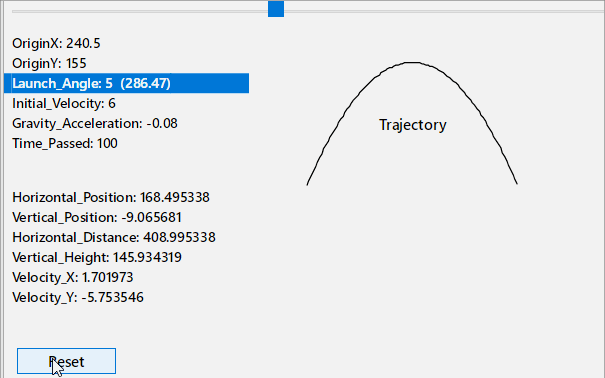605x378 pixels.
Task: Click the Trajectory label in the plot
Action: [x=413, y=125]
